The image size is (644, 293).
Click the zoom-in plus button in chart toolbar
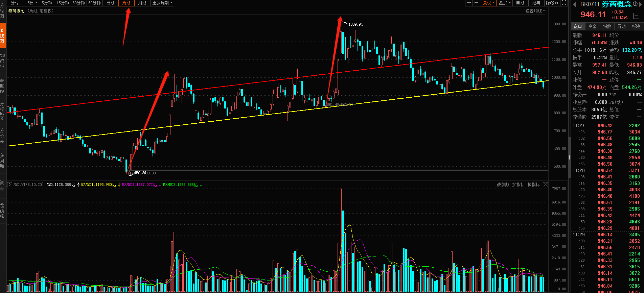(469, 3)
